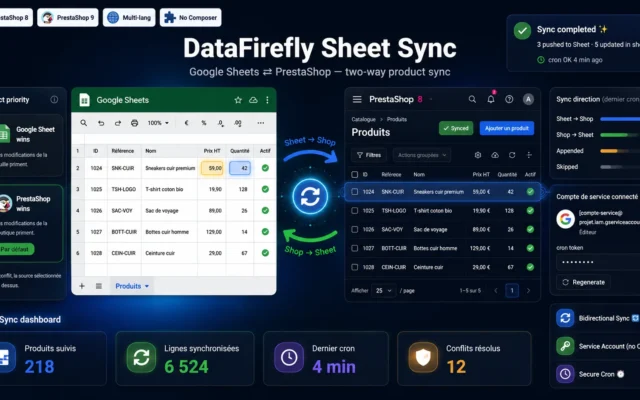640x400 pixels.
Task: Undo last action in Sheets toolbar
Action: pyautogui.click(x=101, y=123)
